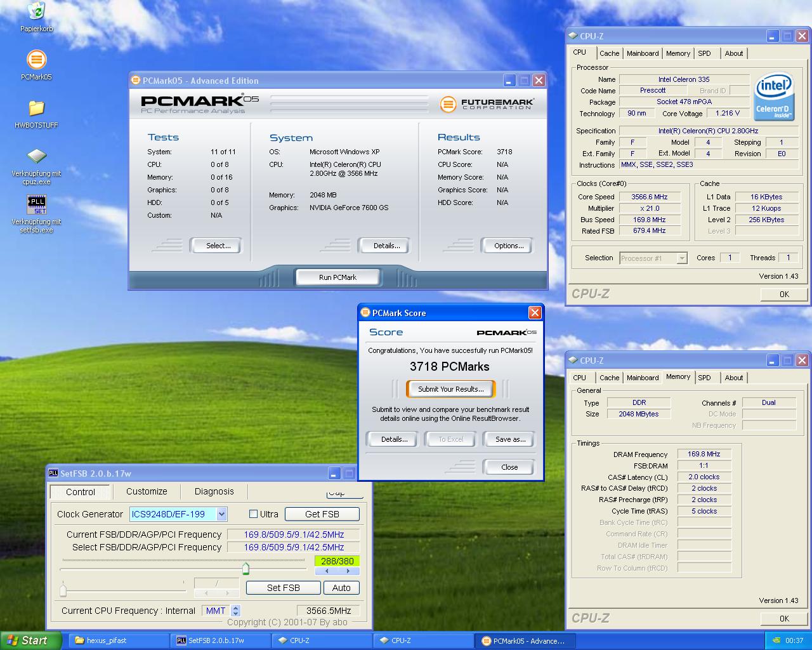Click the MMT spinner arrows in SetFSB
This screenshot has width=812, height=650.
point(236,611)
